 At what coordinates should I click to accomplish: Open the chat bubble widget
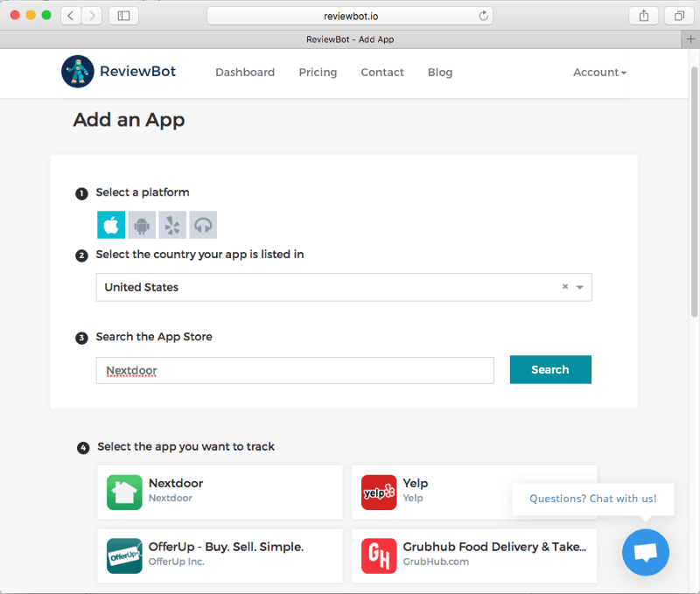645,552
